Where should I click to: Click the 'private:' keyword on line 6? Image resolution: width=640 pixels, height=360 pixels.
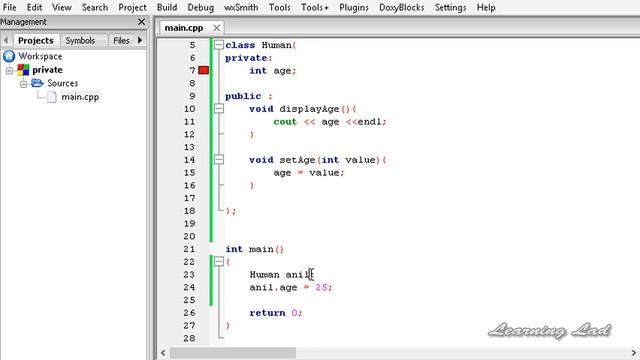(x=249, y=58)
